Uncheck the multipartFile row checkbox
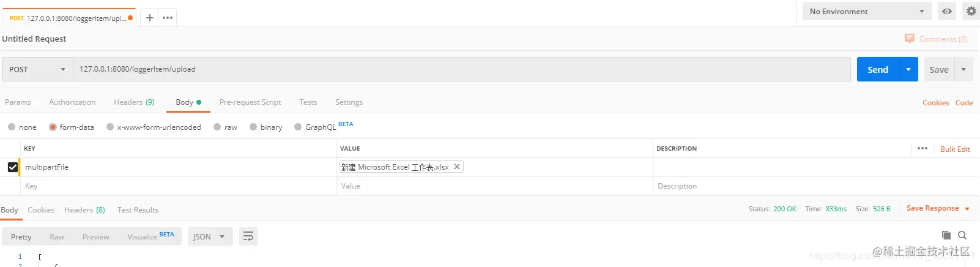980x267 pixels. (12, 167)
